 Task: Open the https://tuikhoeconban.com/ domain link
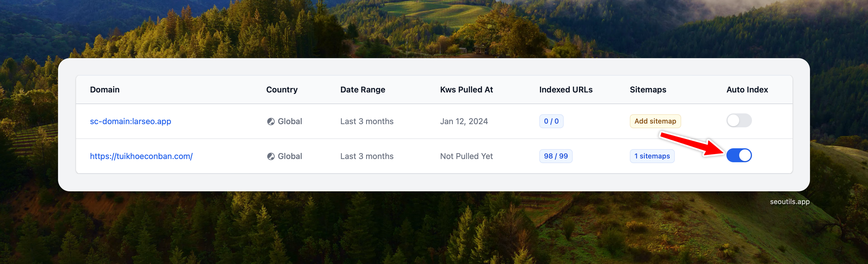pos(141,156)
